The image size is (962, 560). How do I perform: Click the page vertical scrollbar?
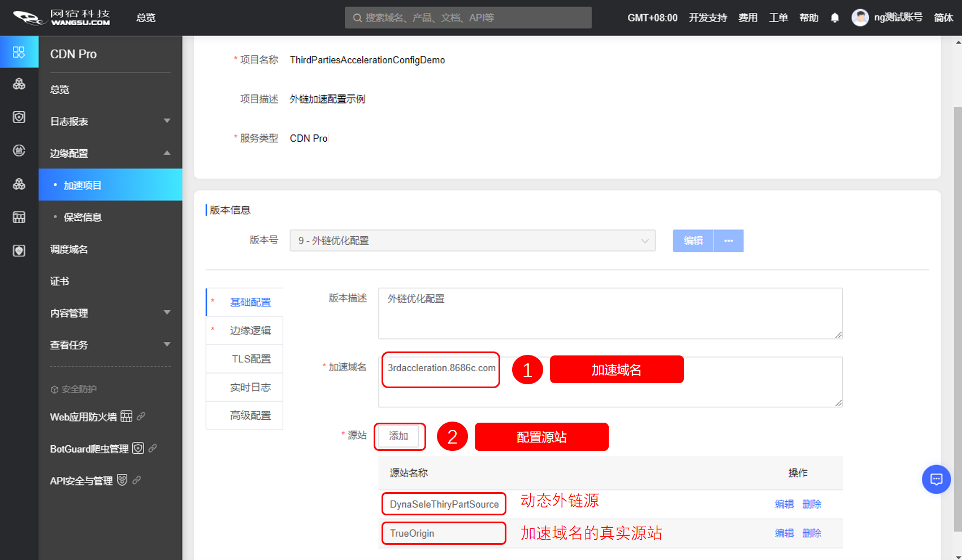(957, 319)
